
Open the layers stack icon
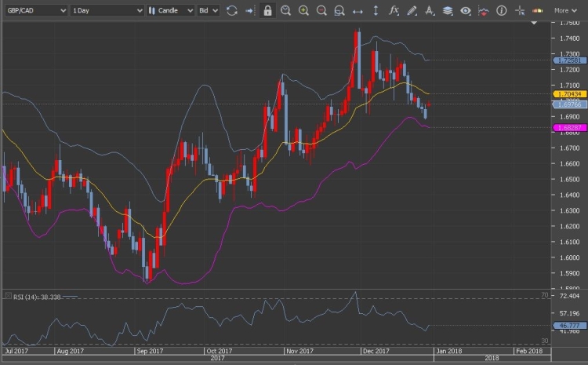click(448, 10)
